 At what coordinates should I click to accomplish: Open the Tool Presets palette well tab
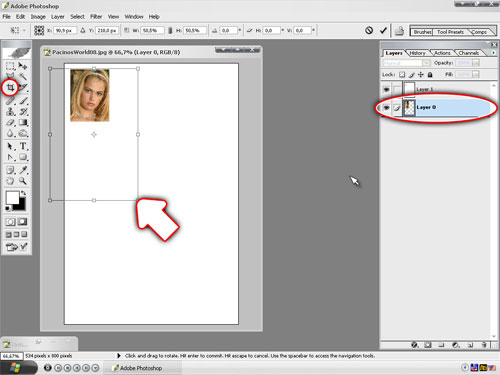450,32
